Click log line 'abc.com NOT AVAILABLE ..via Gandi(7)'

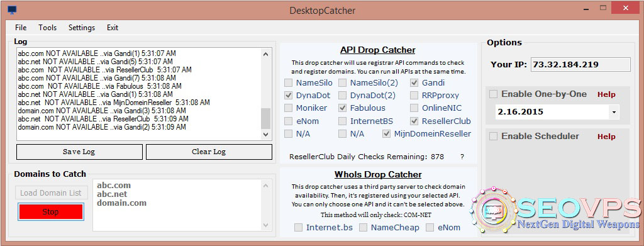click(x=97, y=78)
